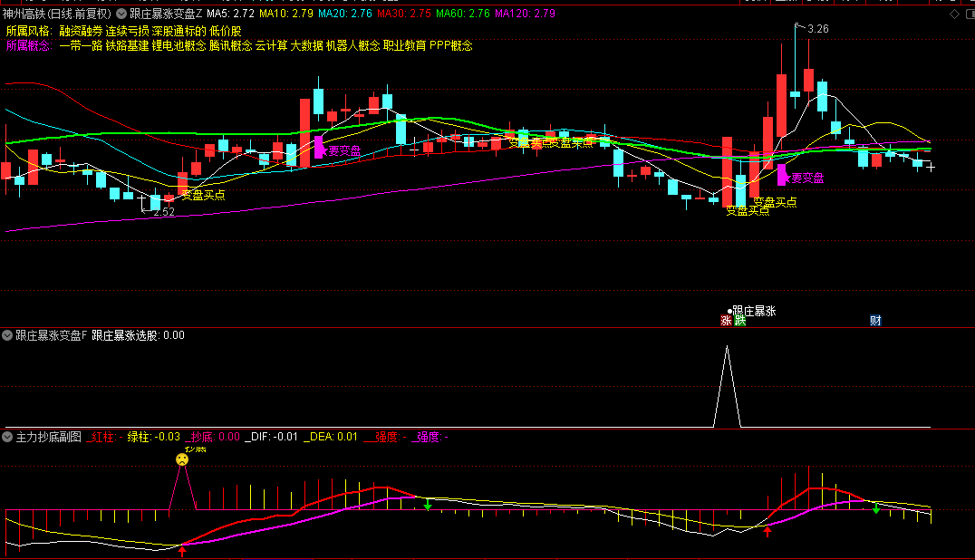Click the first green down arrow in MACD panel
The width and height of the screenshot is (975, 560).
click(428, 504)
